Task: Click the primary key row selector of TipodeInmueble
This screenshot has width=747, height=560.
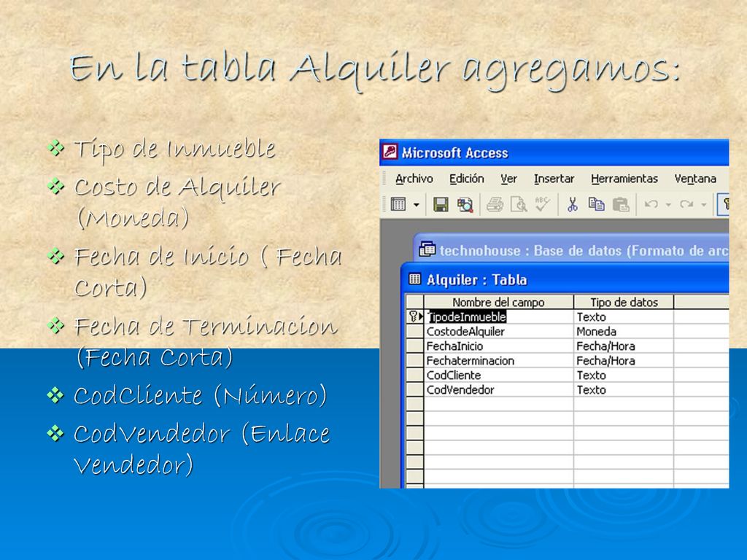Action: coord(415,316)
